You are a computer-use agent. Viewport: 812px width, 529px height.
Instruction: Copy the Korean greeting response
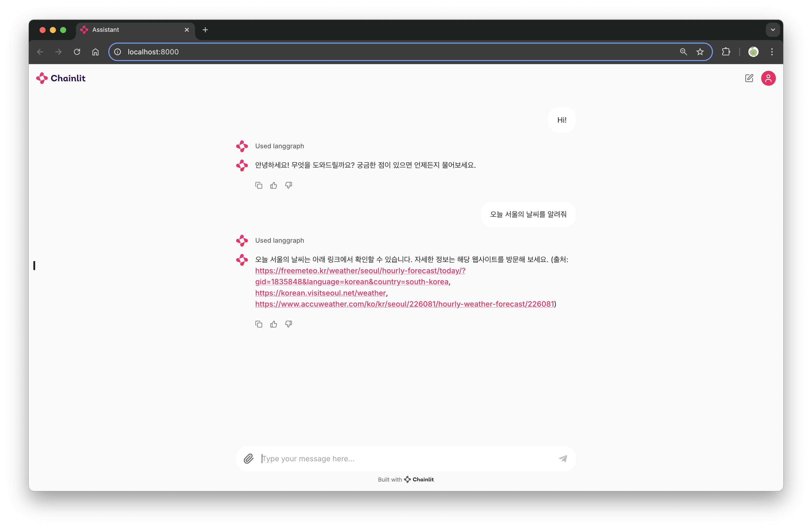click(259, 185)
